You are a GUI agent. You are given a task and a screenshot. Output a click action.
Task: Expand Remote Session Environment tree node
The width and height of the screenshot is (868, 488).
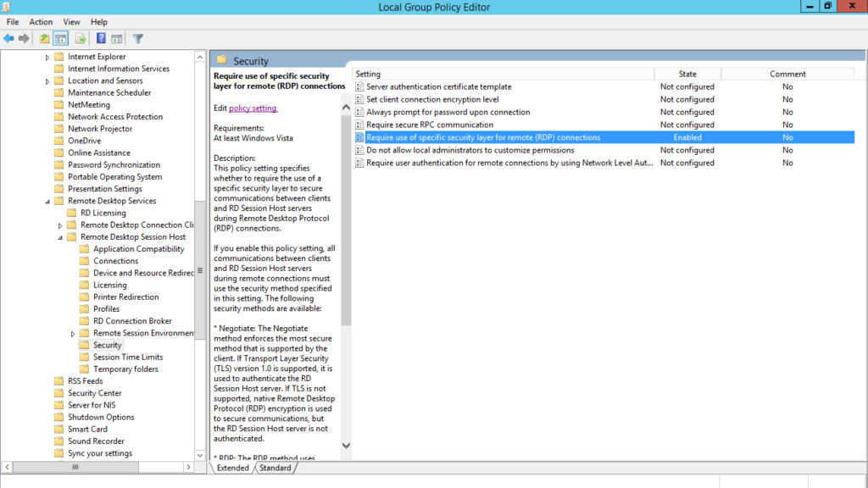(x=73, y=334)
